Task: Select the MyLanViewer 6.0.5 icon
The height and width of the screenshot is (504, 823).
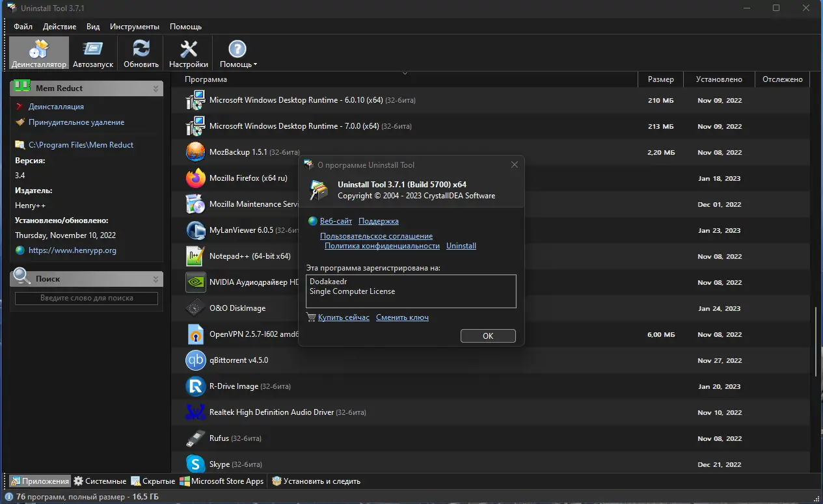Action: click(196, 230)
